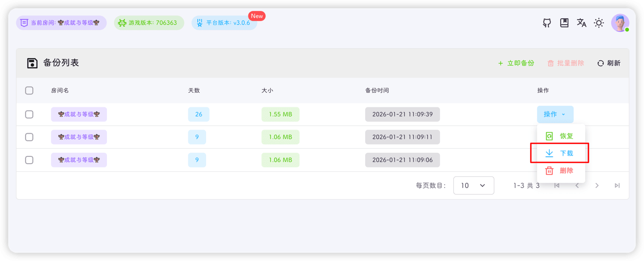Toggle the select-all header checkbox
The width and height of the screenshot is (644, 261).
click(x=29, y=90)
